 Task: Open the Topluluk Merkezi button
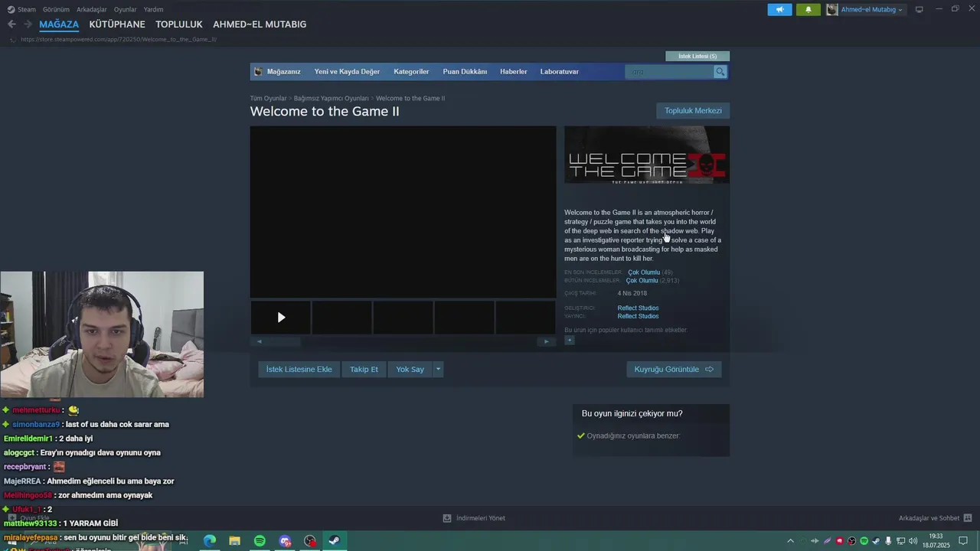[693, 111]
